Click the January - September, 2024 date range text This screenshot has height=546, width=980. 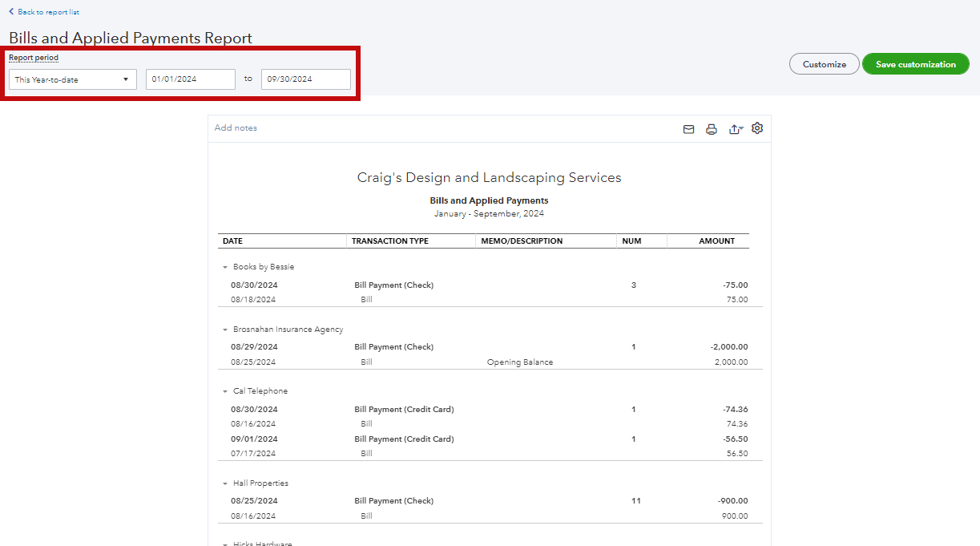[x=489, y=214]
